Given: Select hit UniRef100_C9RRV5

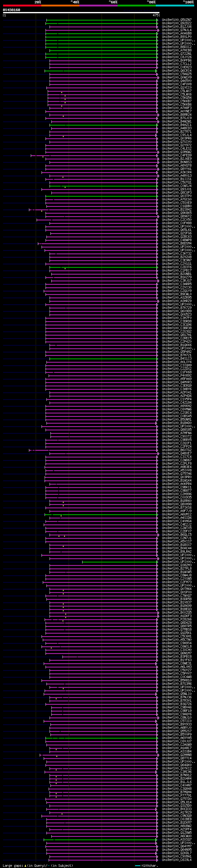Looking at the screenshot, I should [x=177, y=440].
